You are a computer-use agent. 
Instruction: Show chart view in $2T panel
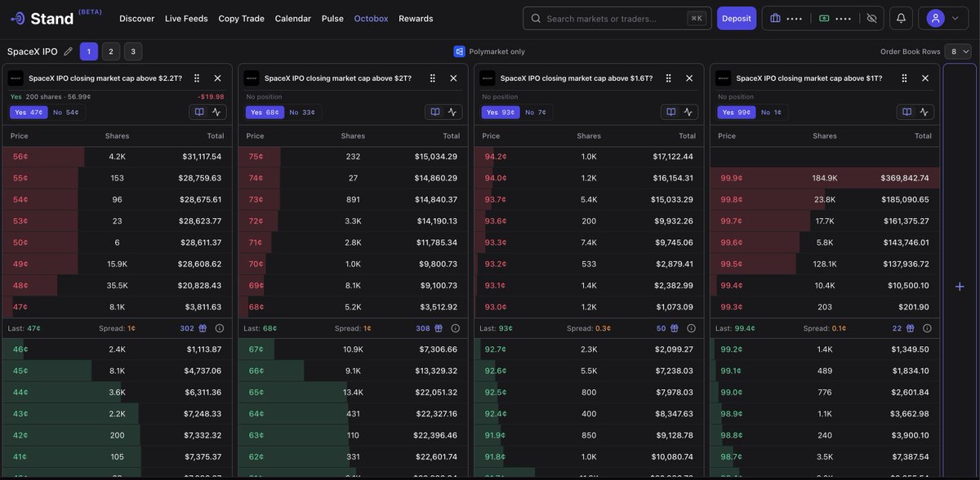[452, 112]
